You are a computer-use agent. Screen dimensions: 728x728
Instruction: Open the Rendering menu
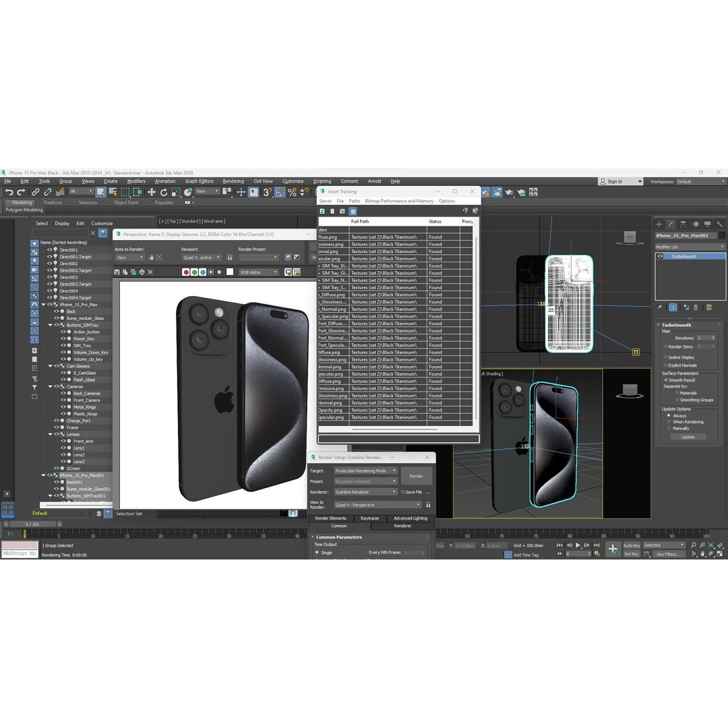(x=233, y=181)
